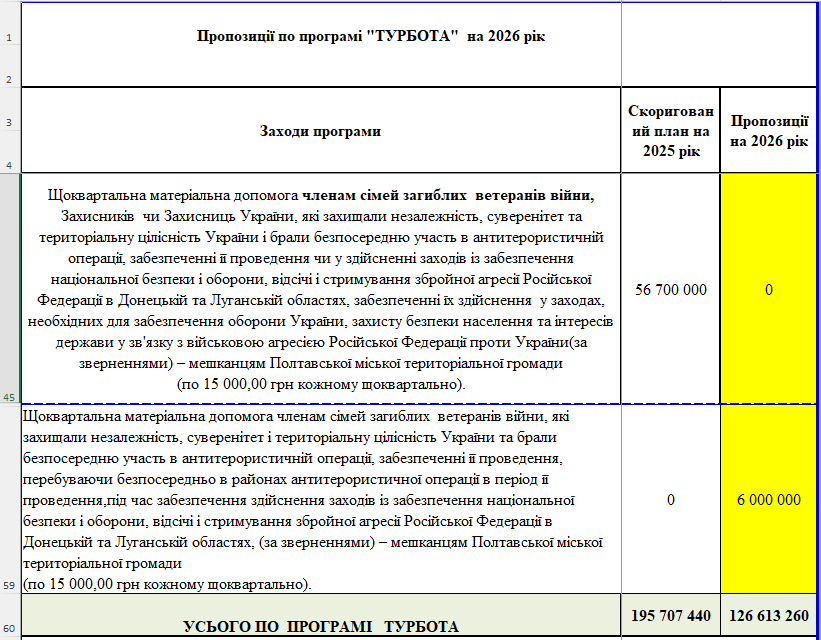This screenshot has height=640, width=821.
Task: Click yellow cell containing 0 in row 45
Action: pos(769,289)
